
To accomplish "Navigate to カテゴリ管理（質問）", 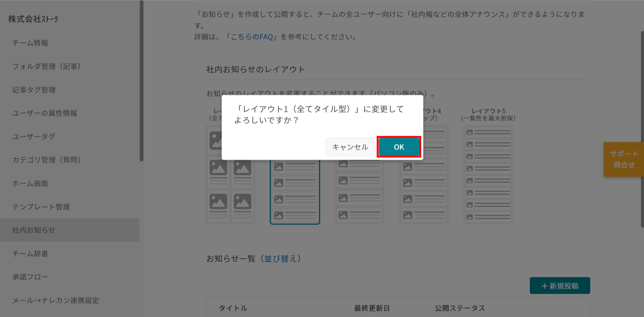I will tap(46, 160).
